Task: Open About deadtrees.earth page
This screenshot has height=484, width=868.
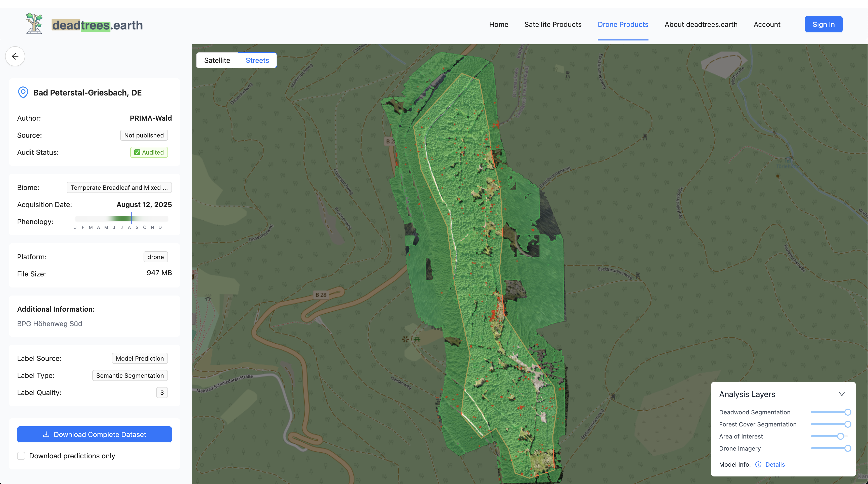Action: coord(701,24)
